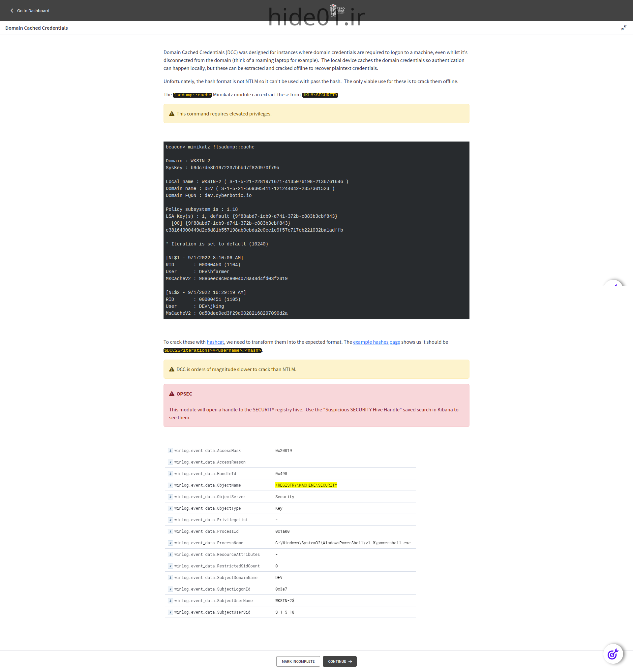Click field icon for HandleId row
The width and height of the screenshot is (633, 672).
[170, 474]
